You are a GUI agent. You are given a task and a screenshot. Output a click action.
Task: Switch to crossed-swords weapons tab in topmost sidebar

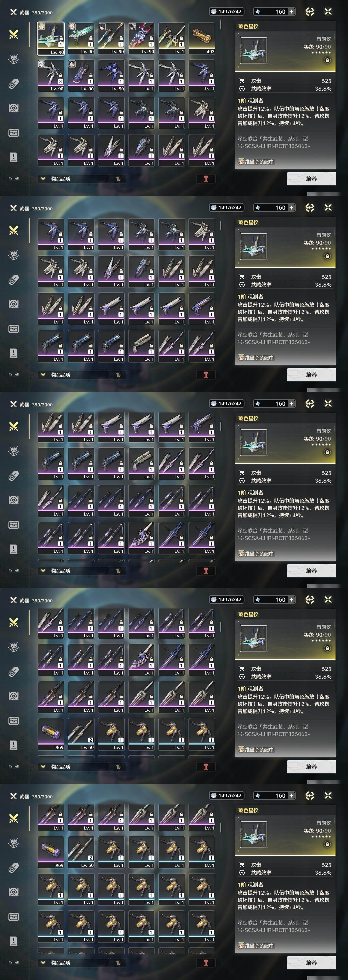coord(14,35)
